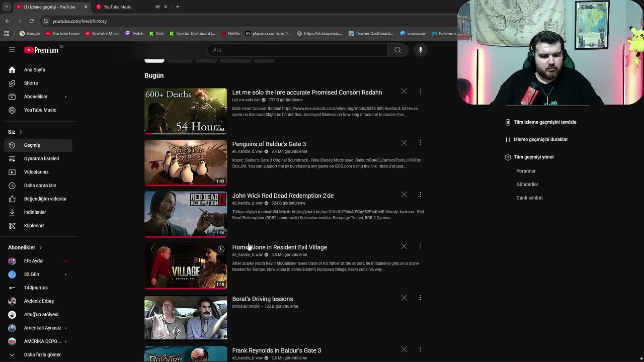Viewport: 644px width, 362px height.
Task: Open options menu for Borat's Driving lessons
Action: click(x=420, y=298)
